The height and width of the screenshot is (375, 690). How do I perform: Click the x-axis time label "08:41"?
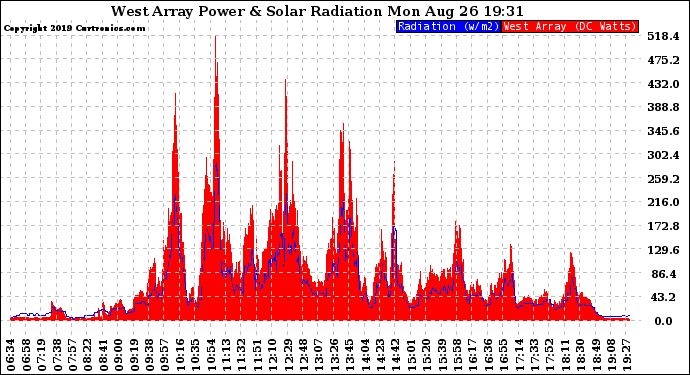(104, 355)
